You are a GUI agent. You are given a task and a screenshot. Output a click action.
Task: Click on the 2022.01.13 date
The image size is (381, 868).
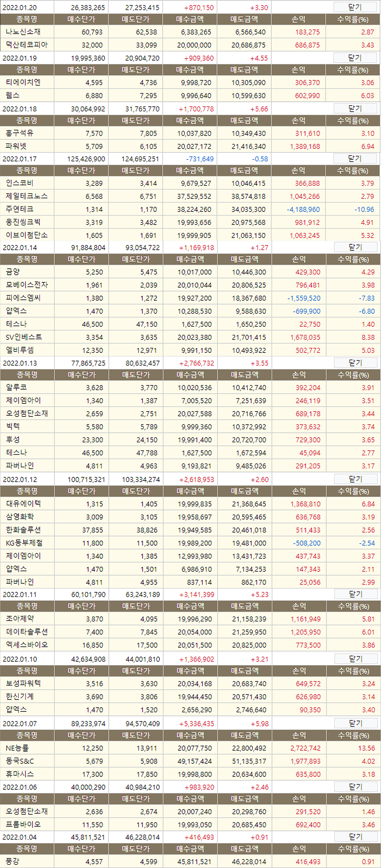click(x=20, y=363)
